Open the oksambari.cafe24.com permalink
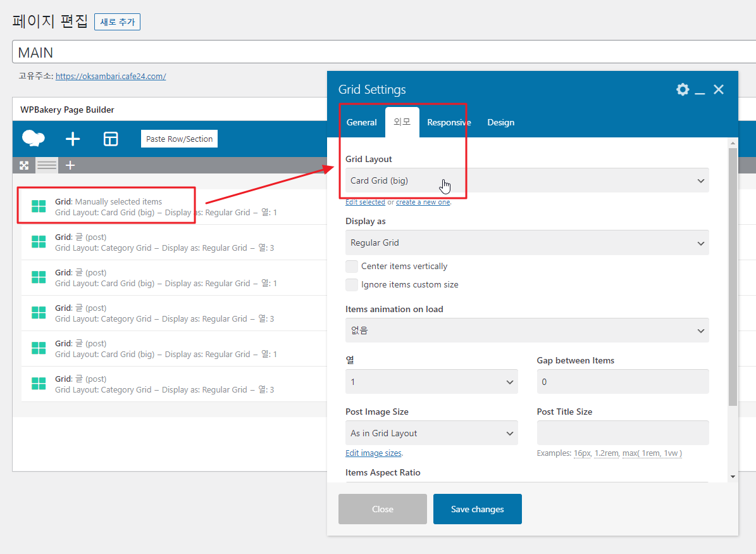 (x=111, y=76)
